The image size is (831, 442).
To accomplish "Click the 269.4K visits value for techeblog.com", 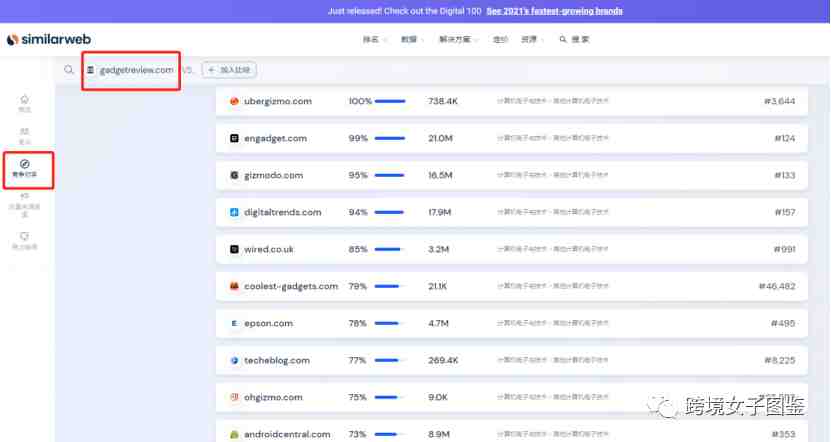I will (443, 360).
